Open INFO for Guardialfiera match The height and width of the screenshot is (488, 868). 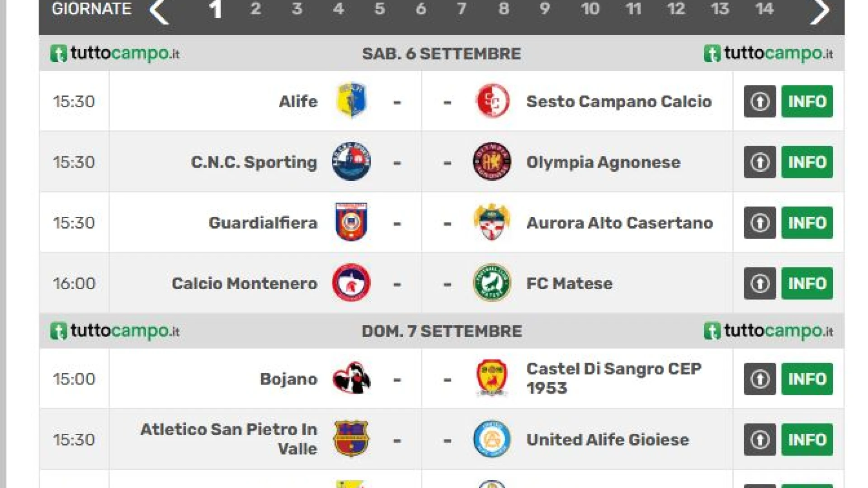pos(807,223)
